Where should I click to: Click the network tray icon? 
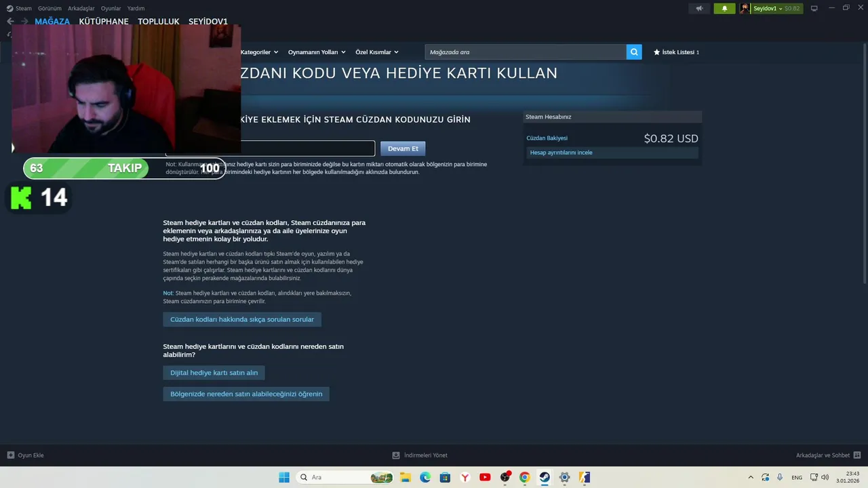pos(814,477)
